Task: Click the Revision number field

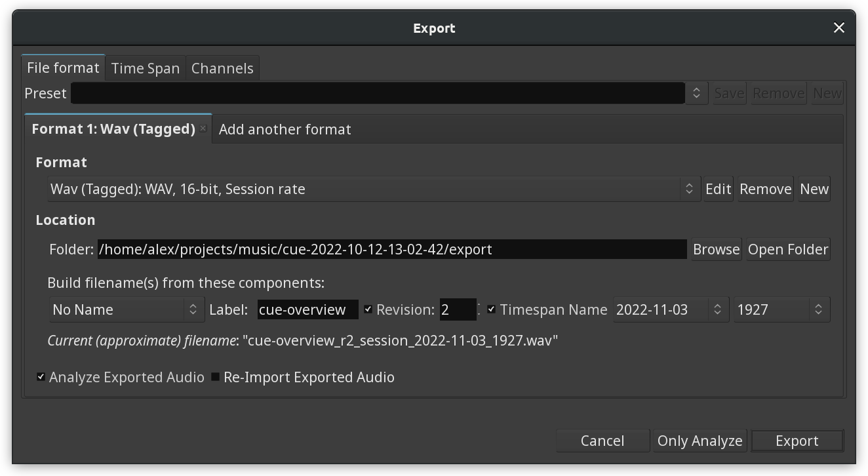Action: (458, 309)
